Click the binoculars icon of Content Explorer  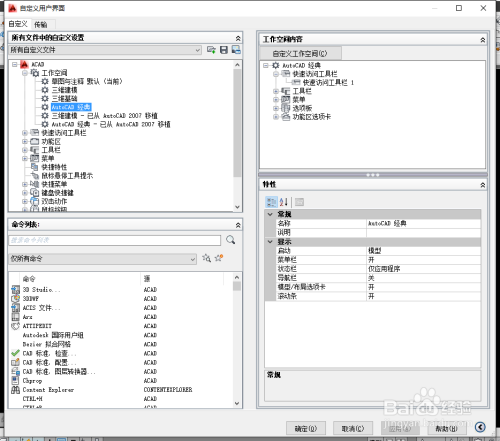pyautogui.click(x=15, y=389)
